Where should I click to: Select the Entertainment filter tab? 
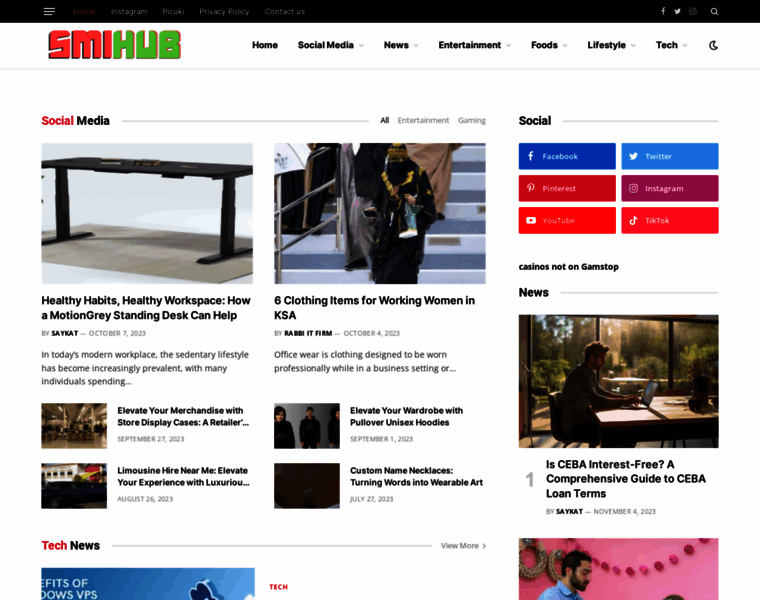[423, 120]
